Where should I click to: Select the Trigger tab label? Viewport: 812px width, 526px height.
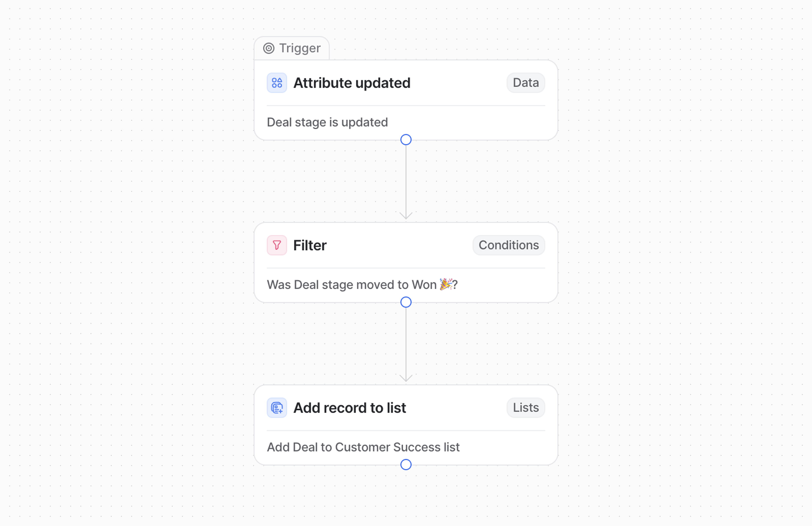(x=300, y=48)
